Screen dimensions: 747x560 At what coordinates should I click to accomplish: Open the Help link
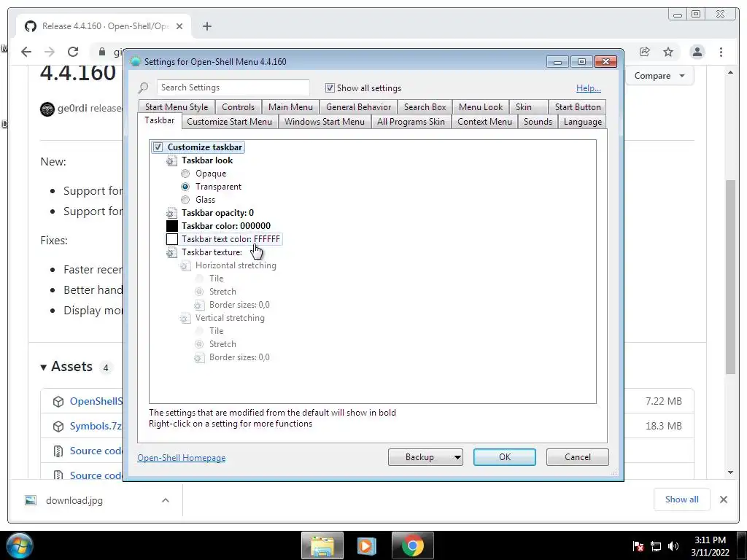589,88
